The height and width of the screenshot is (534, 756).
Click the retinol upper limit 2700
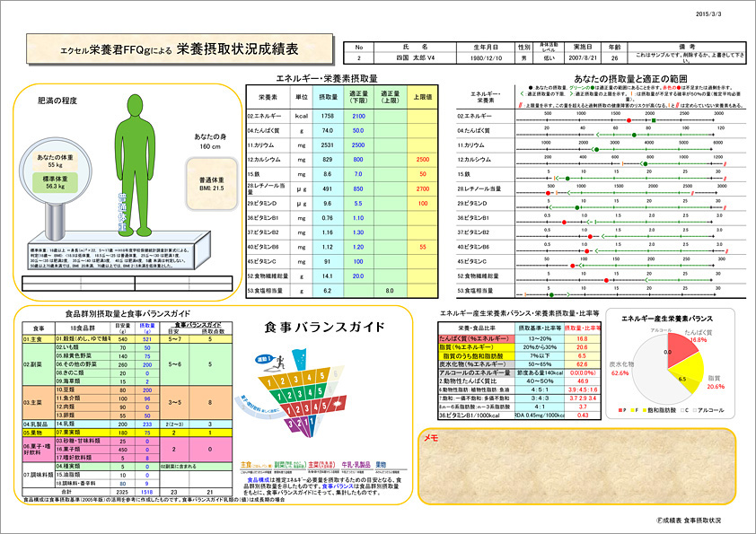(x=422, y=189)
